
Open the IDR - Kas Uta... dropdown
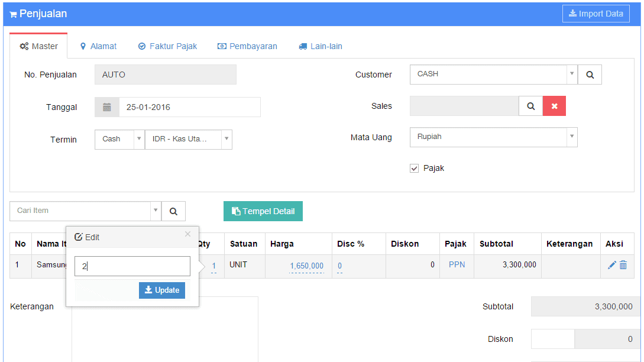point(189,139)
